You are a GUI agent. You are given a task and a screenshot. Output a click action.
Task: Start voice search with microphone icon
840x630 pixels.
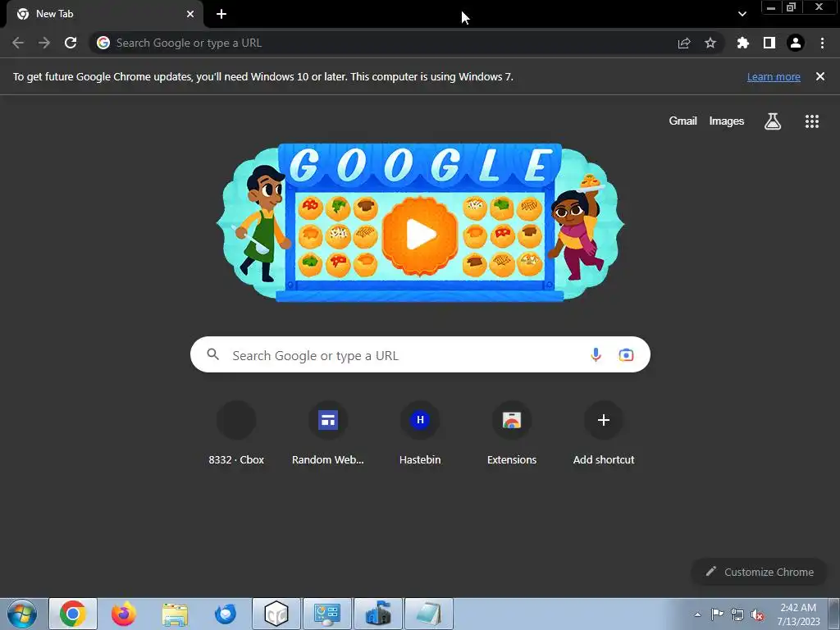point(596,354)
